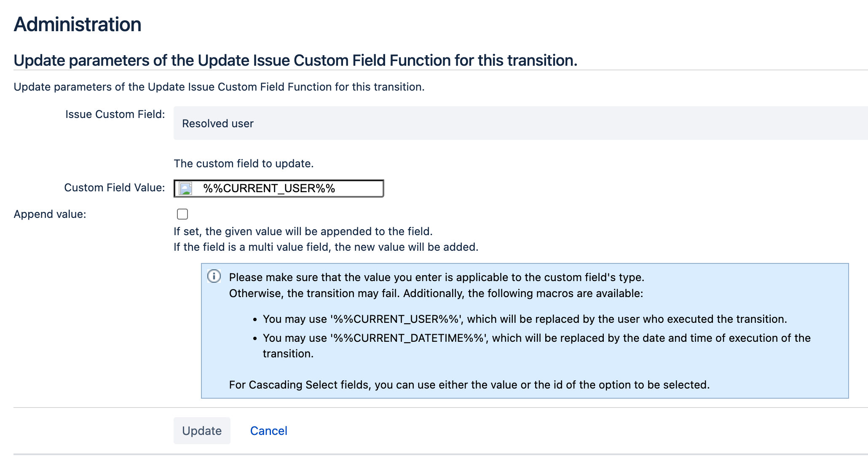The image size is (868, 472).
Task: Click the image icon inside Custom Field Value
Action: tap(185, 188)
